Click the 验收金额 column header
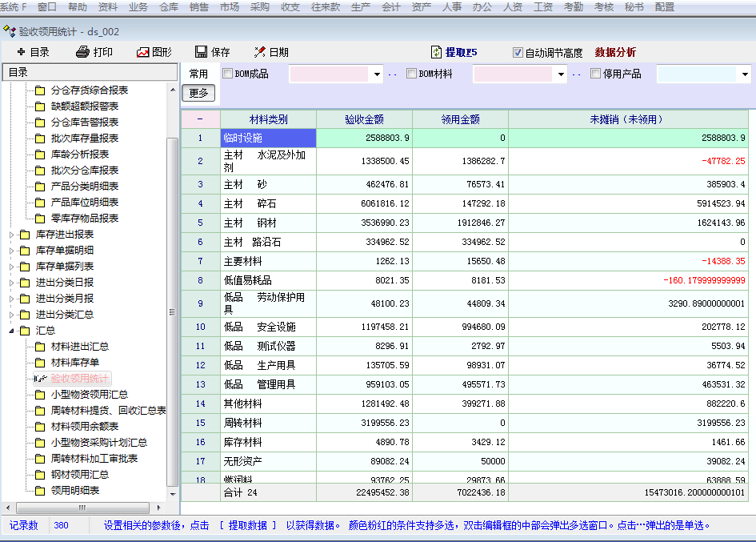The height and width of the screenshot is (542, 756). [x=364, y=119]
